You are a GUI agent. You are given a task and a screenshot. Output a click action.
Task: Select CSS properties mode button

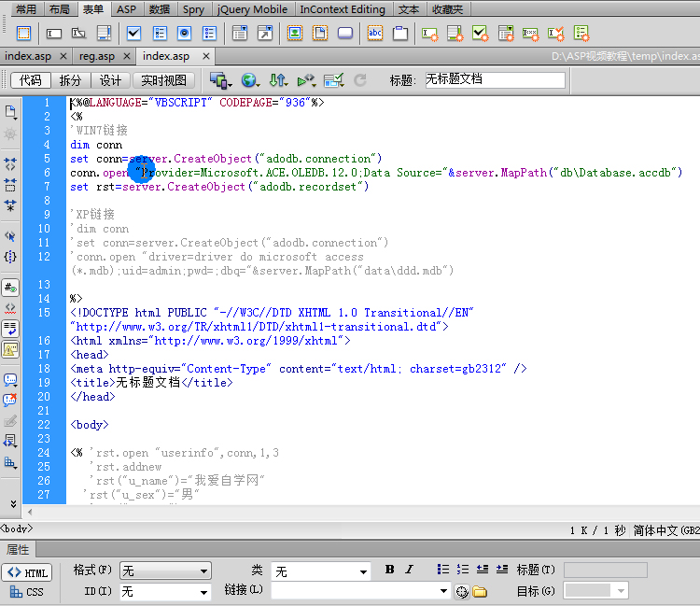(27, 592)
